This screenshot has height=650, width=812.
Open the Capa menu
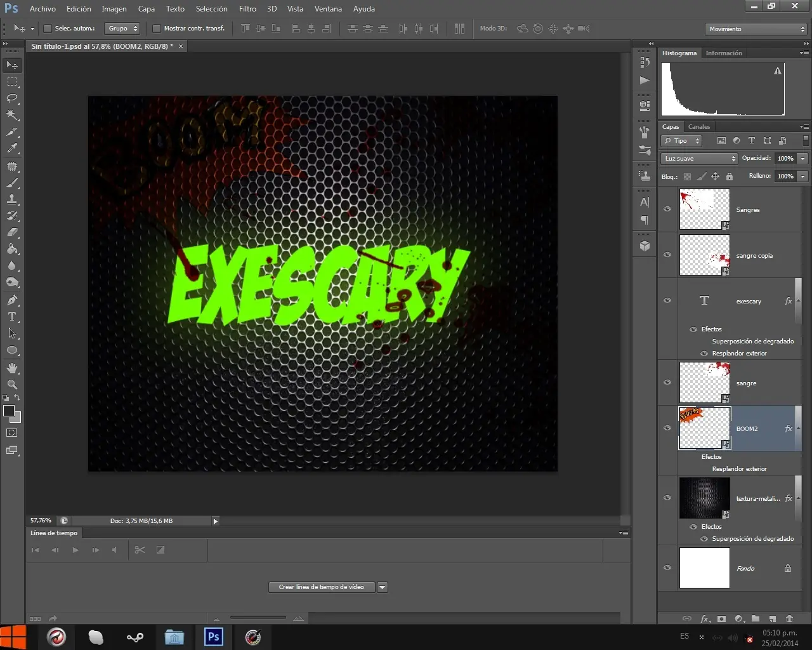pyautogui.click(x=147, y=9)
